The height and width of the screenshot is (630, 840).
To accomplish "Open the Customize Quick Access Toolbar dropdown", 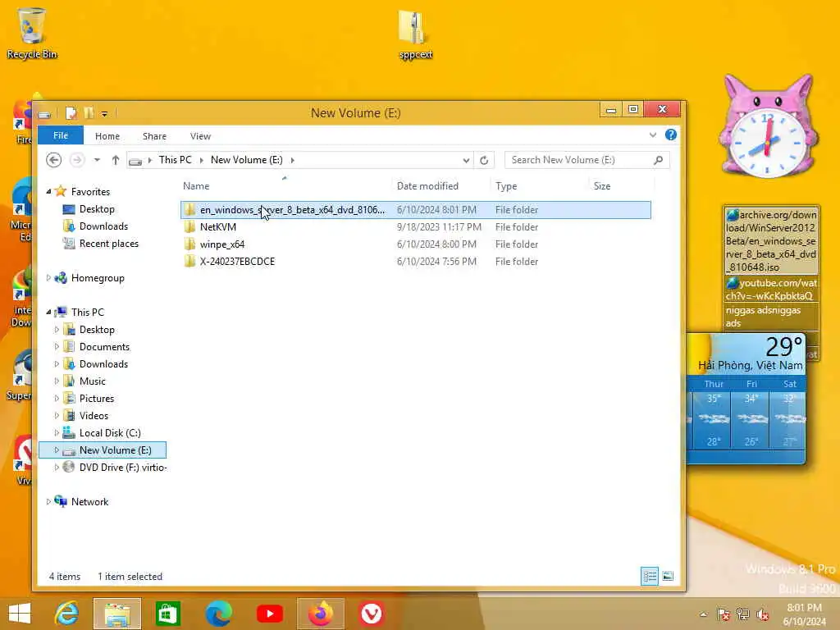I will (104, 113).
